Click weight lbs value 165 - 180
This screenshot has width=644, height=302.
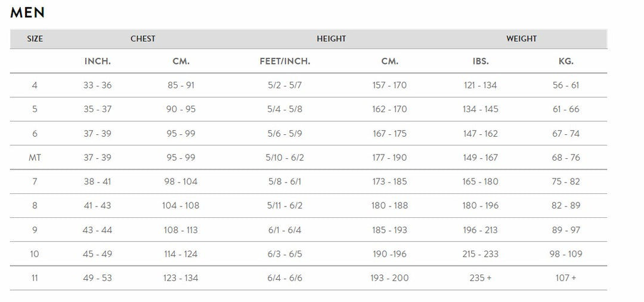click(x=480, y=181)
